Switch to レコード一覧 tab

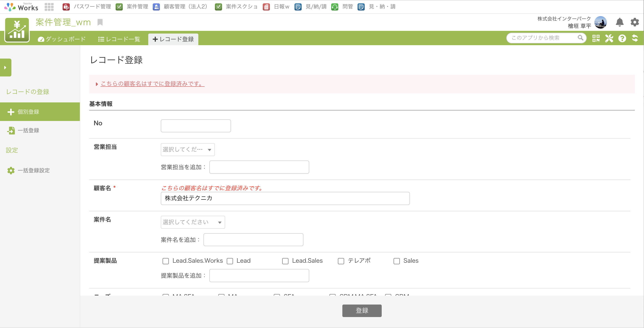point(119,39)
